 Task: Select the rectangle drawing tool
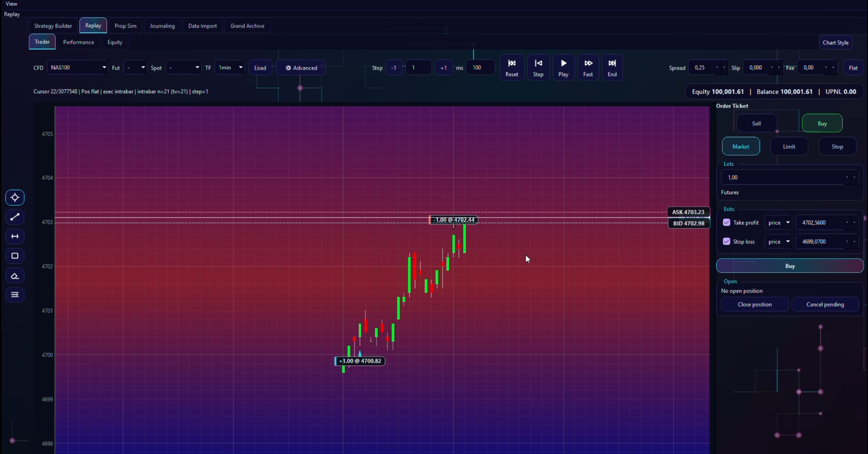click(x=15, y=256)
